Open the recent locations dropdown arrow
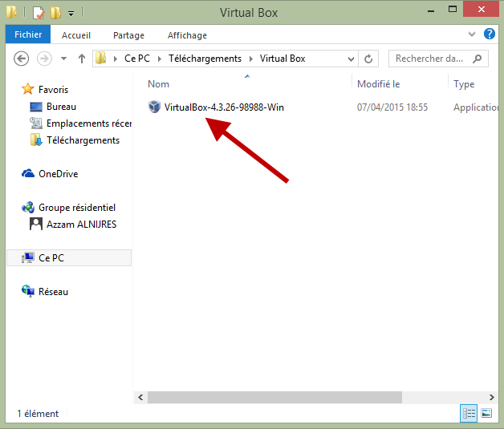 pos(63,59)
